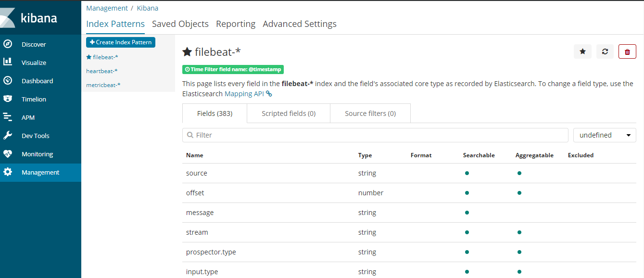Switch to the Scripted fields tab
This screenshot has height=278, width=644.
click(x=289, y=114)
